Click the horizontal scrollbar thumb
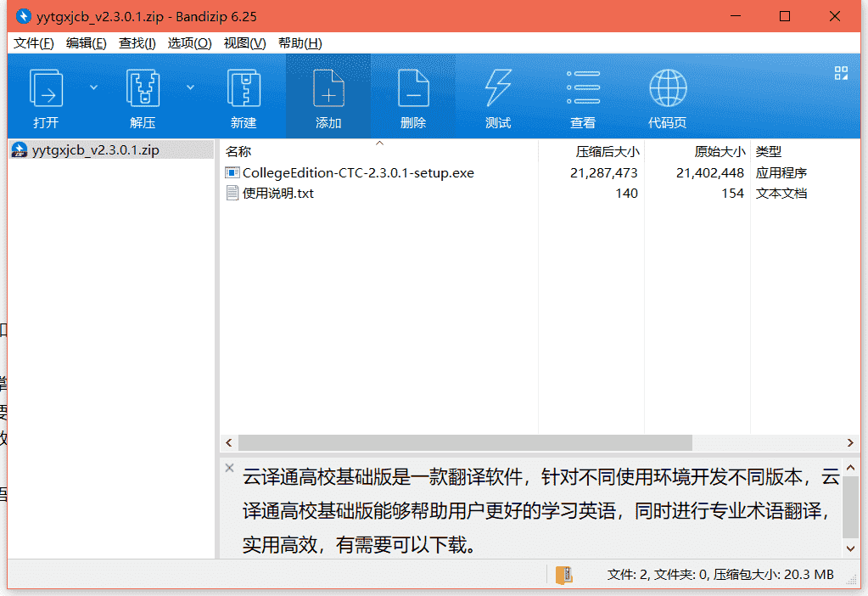Viewport: 868px width, 596px height. click(x=465, y=442)
